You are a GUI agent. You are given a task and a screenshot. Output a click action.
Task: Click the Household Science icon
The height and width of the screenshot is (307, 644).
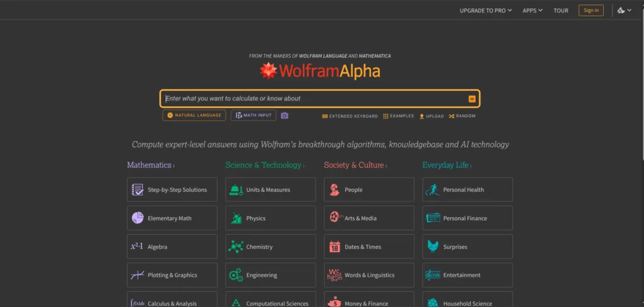[433, 303]
